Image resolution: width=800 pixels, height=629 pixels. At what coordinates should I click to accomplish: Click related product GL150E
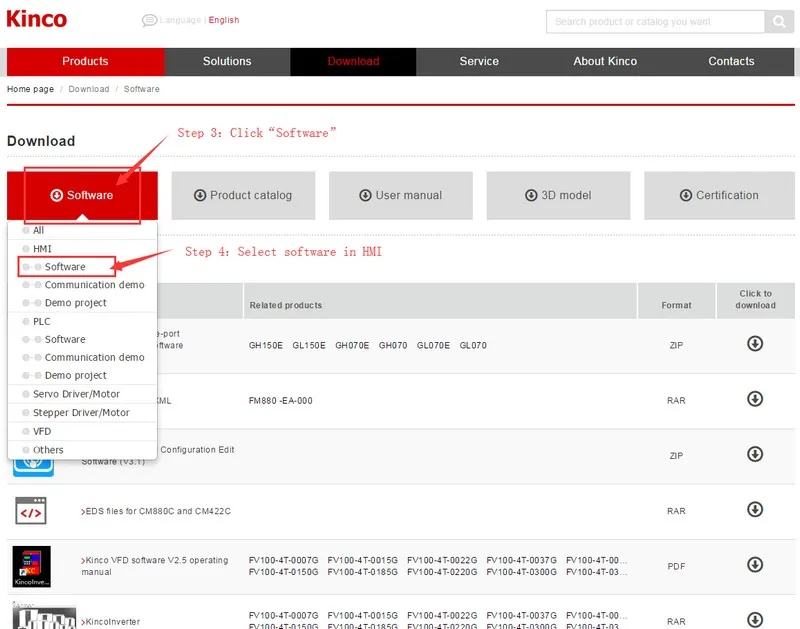point(309,345)
